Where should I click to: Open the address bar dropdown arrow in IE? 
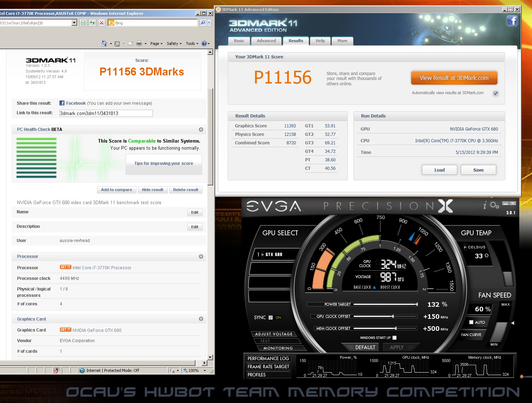click(x=74, y=23)
